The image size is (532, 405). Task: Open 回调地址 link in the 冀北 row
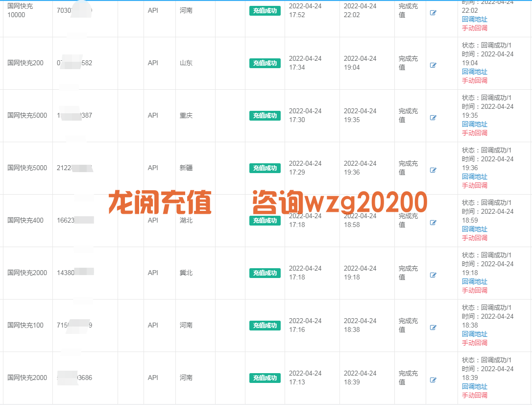(474, 281)
